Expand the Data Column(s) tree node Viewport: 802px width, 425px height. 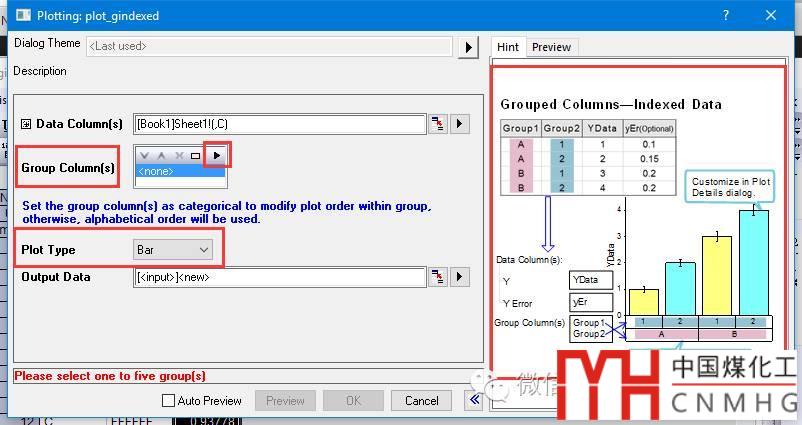26,124
